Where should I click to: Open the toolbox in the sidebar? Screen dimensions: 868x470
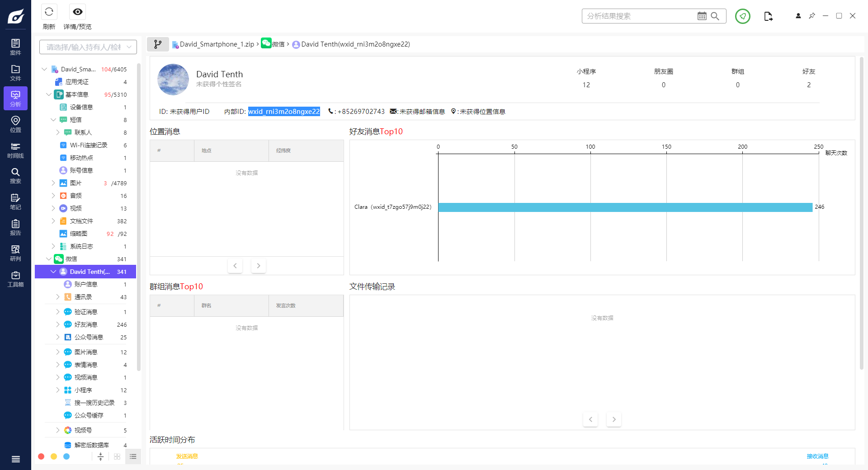pos(15,279)
